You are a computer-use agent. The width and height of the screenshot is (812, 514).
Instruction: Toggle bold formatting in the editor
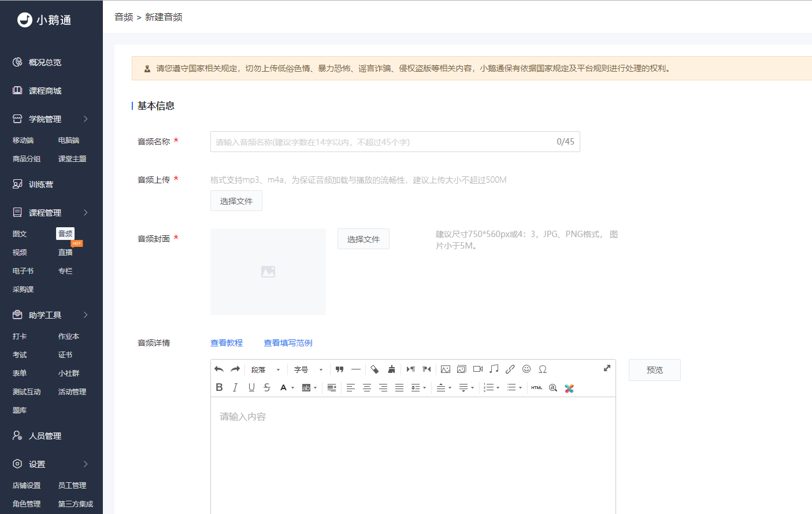pos(219,387)
